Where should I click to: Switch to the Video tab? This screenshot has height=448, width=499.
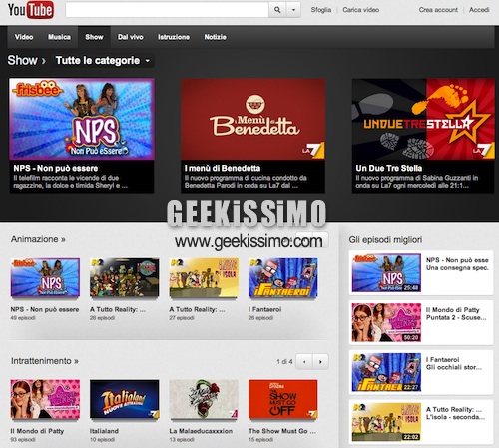pyautogui.click(x=24, y=37)
